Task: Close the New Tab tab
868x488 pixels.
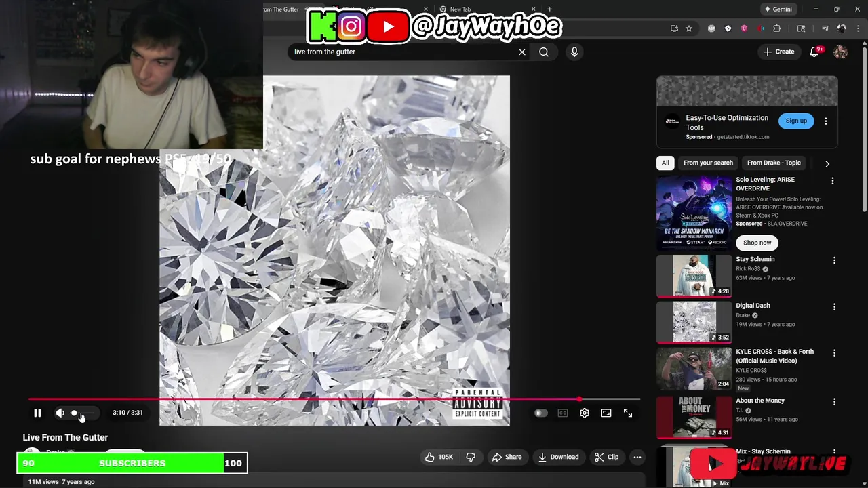Action: click(x=533, y=9)
